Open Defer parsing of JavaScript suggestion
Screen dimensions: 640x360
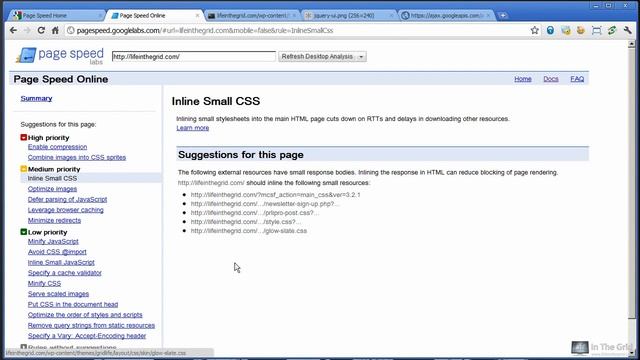[x=67, y=200]
